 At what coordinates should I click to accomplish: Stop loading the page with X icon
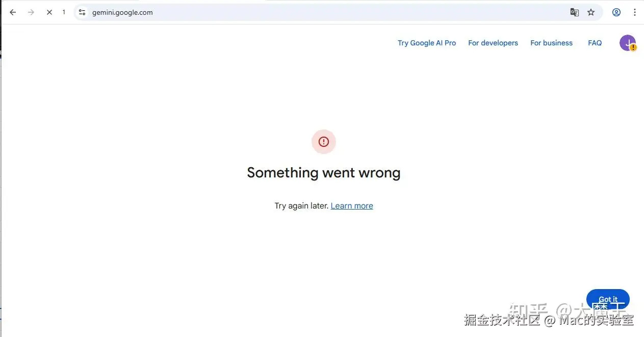[x=49, y=12]
